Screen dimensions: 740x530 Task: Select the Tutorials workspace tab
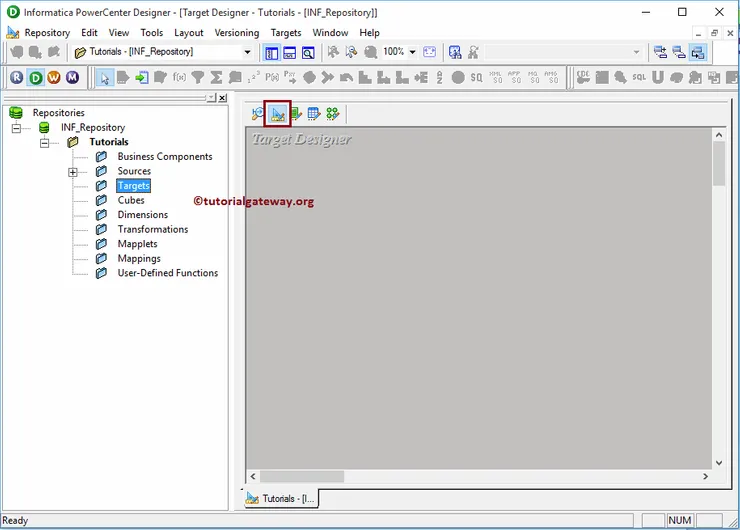coord(281,498)
